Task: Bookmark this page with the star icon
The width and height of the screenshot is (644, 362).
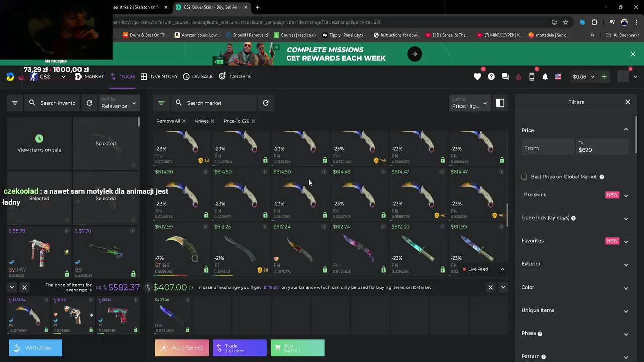Action: (x=566, y=22)
